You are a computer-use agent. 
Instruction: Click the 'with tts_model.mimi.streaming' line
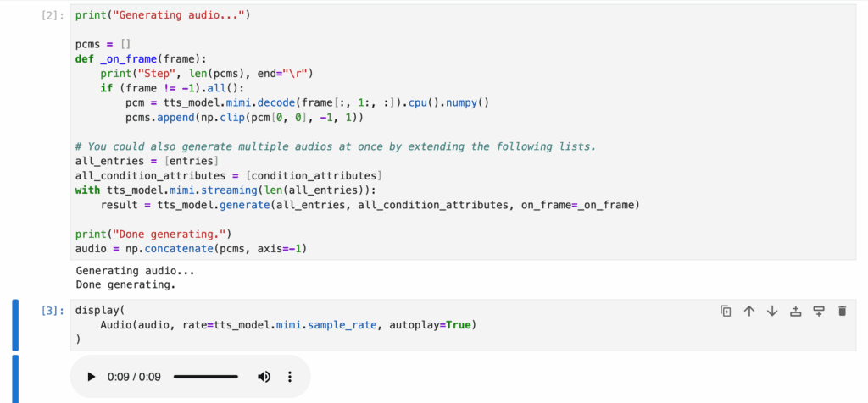[225, 190]
